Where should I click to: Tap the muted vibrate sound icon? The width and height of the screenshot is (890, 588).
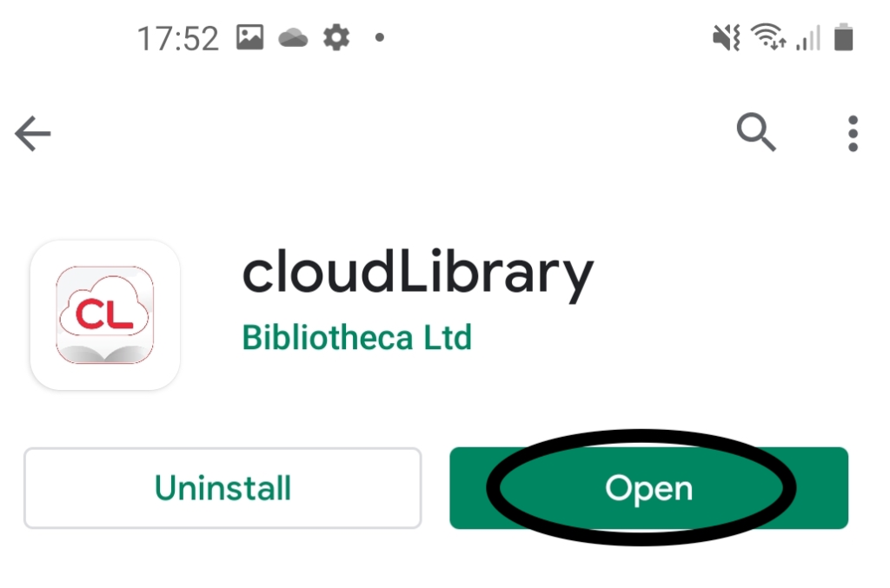(726, 38)
